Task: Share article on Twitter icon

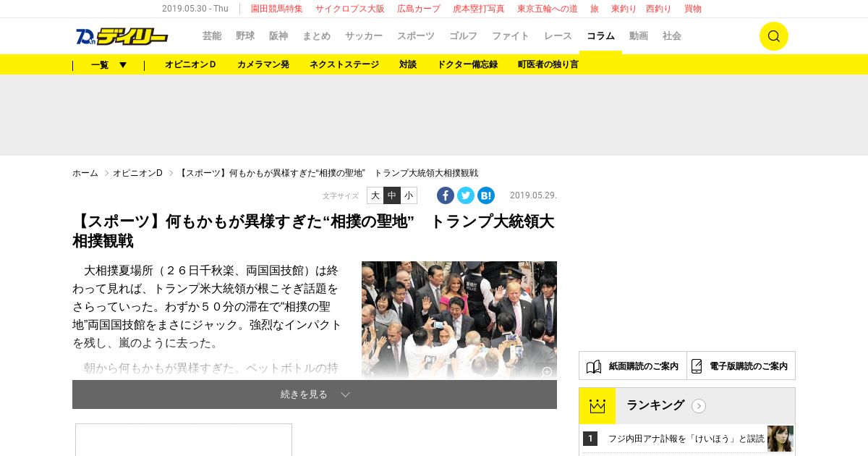Action: pyautogui.click(x=466, y=195)
